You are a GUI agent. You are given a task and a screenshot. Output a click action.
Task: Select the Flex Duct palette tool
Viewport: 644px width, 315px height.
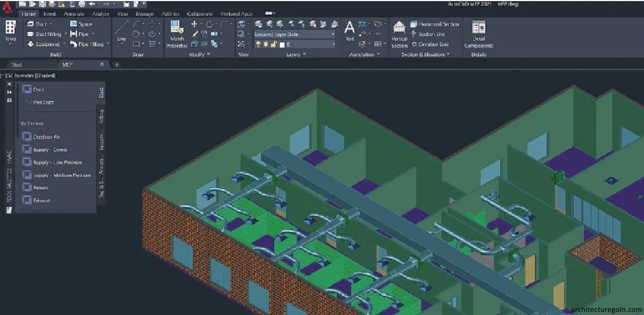click(43, 102)
